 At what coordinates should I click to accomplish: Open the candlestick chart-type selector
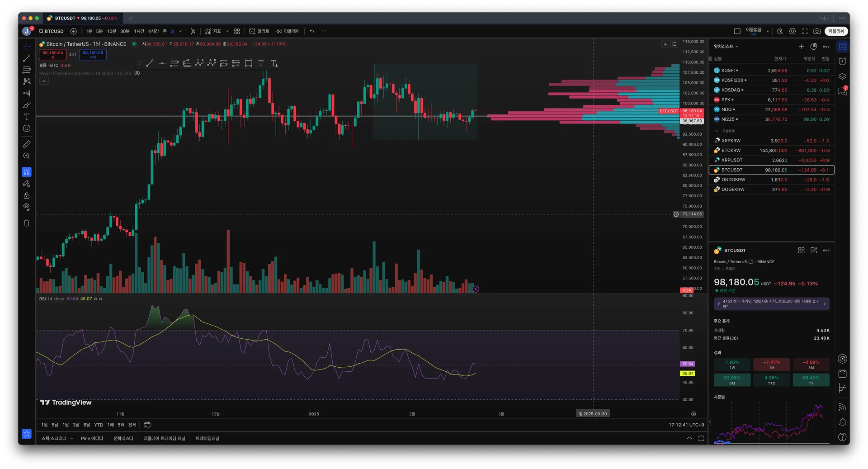193,31
